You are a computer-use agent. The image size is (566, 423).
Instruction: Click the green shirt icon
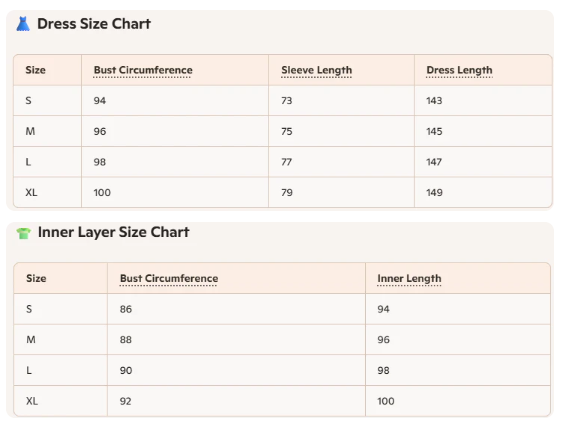pyautogui.click(x=23, y=233)
